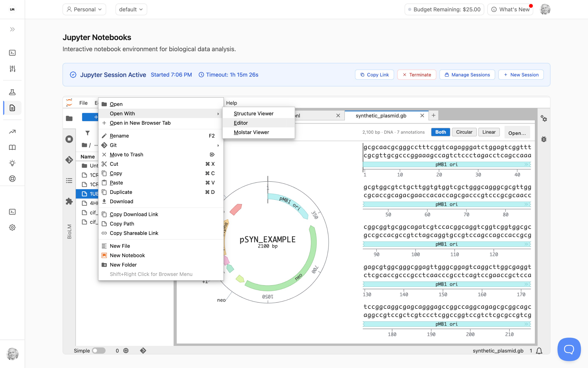Switch plasmid view to Circular
Viewport: 588px width, 368px height.
coord(464,132)
